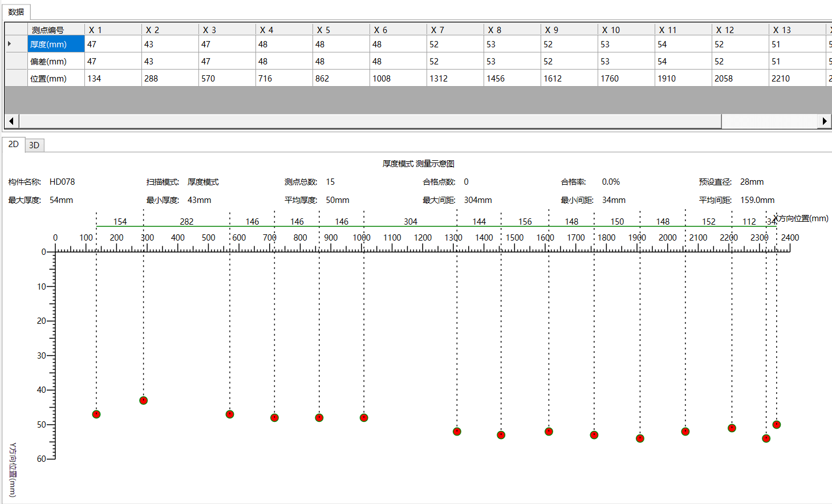Click the 测点编号 column header
832x504 pixels.
point(56,30)
